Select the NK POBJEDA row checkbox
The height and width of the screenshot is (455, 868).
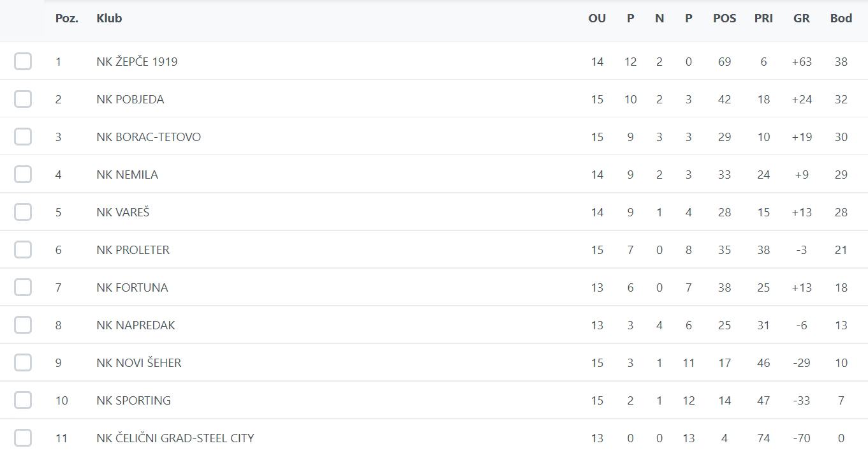click(x=23, y=100)
